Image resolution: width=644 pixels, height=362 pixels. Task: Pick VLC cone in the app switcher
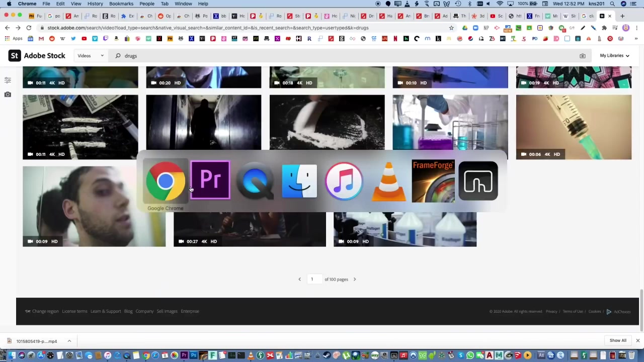click(x=388, y=181)
